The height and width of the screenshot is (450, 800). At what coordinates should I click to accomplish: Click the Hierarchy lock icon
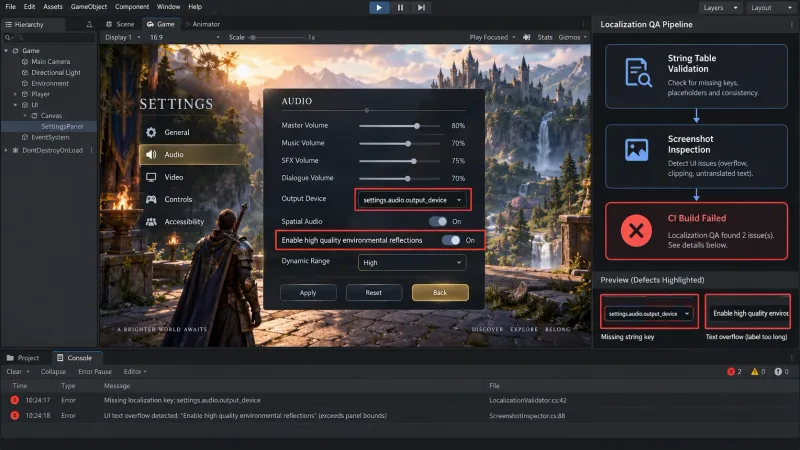pyautogui.click(x=89, y=24)
